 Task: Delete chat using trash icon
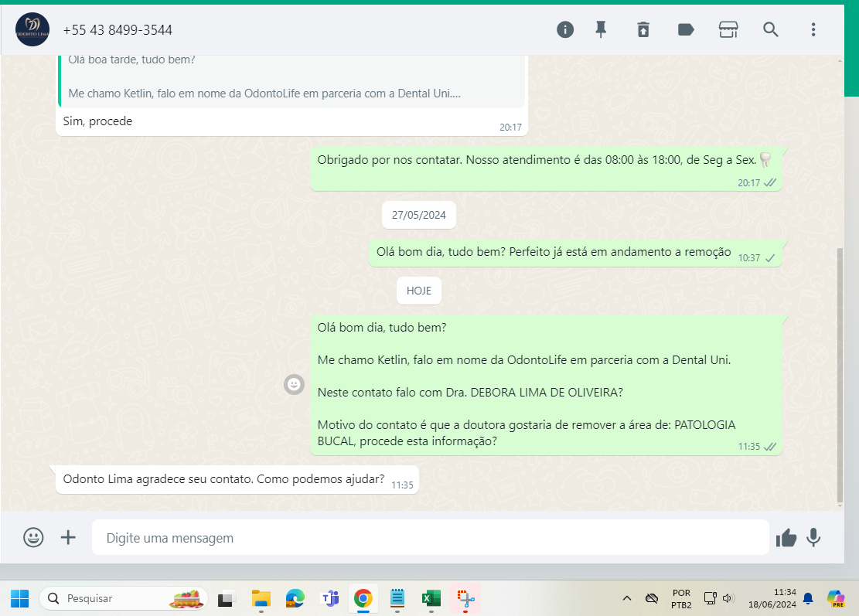643,29
